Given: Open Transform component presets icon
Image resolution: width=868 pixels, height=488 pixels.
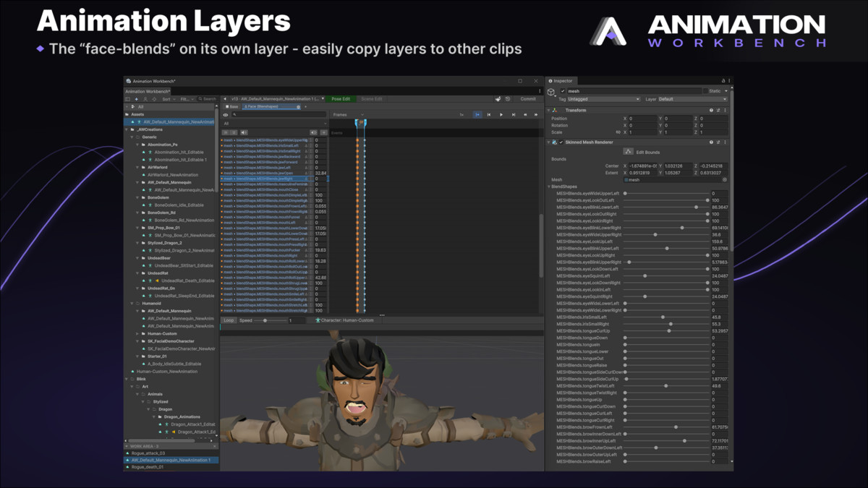Looking at the screenshot, I should click(718, 110).
